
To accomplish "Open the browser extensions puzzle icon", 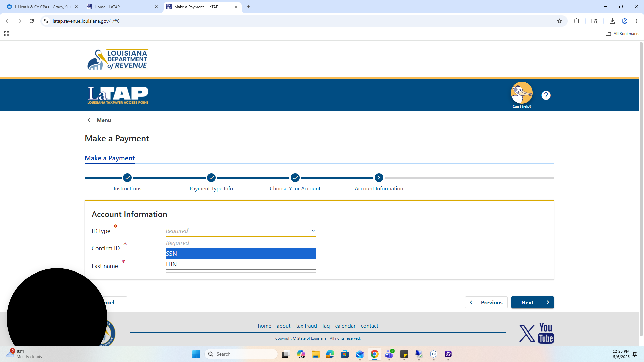I will tap(577, 21).
